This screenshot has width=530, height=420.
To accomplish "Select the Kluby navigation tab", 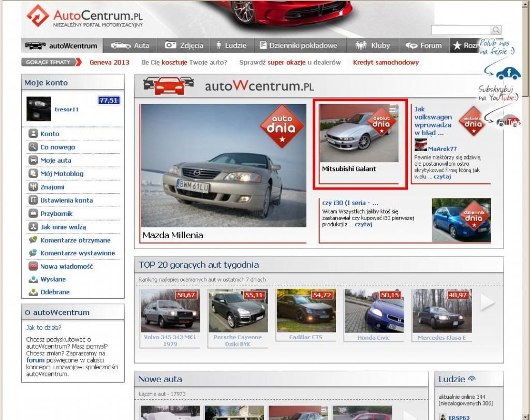I will point(373,45).
